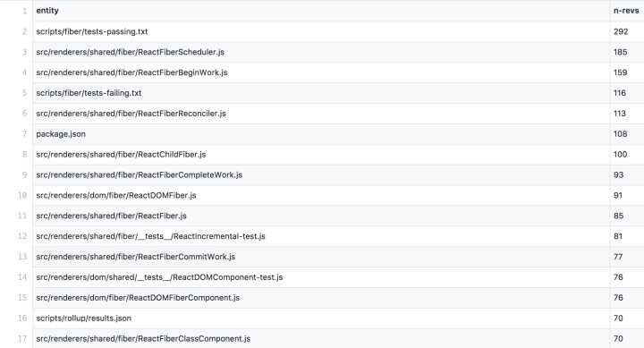
Task: Select line number 14
Action: 22,277
